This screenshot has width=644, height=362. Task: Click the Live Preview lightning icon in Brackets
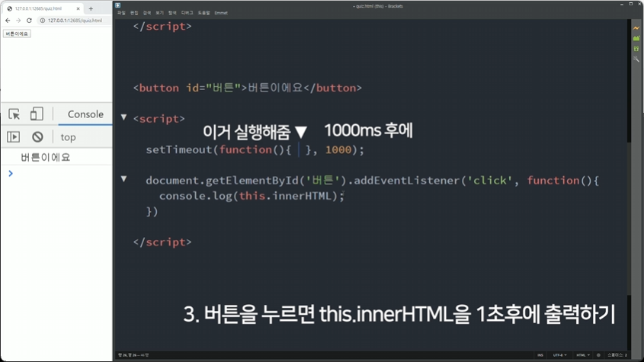click(x=636, y=28)
